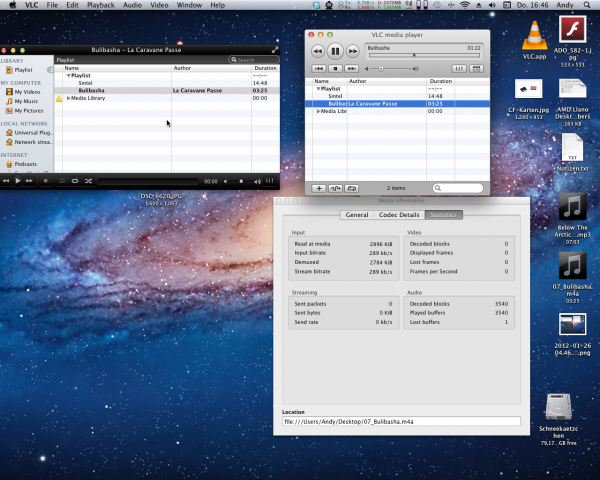Switch to the Codec Details tab
This screenshot has width=600, height=480.
400,214
